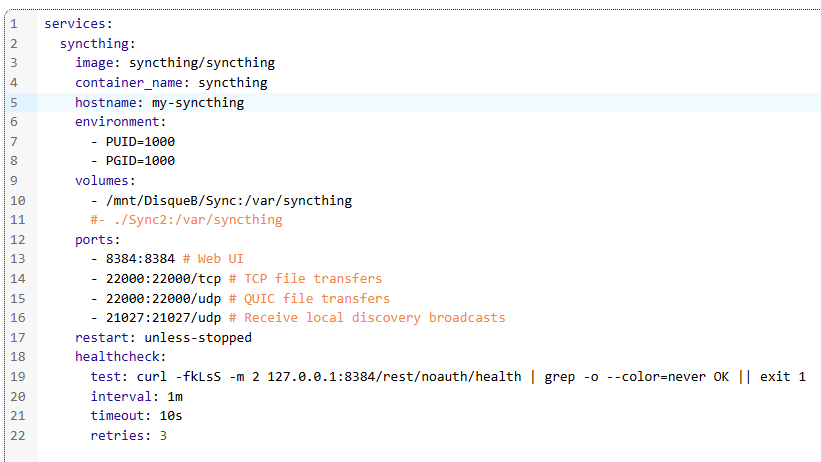
Task: Click the '# Web UI' comment
Action: 213,259
